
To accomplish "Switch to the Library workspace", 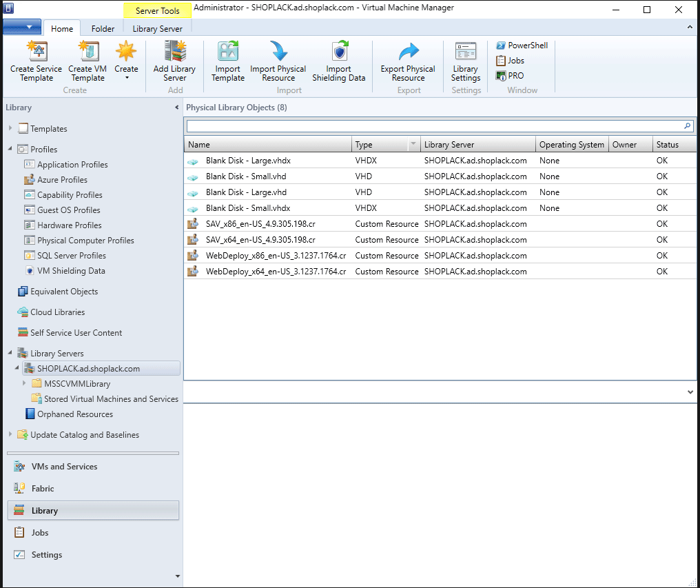I will (x=93, y=510).
